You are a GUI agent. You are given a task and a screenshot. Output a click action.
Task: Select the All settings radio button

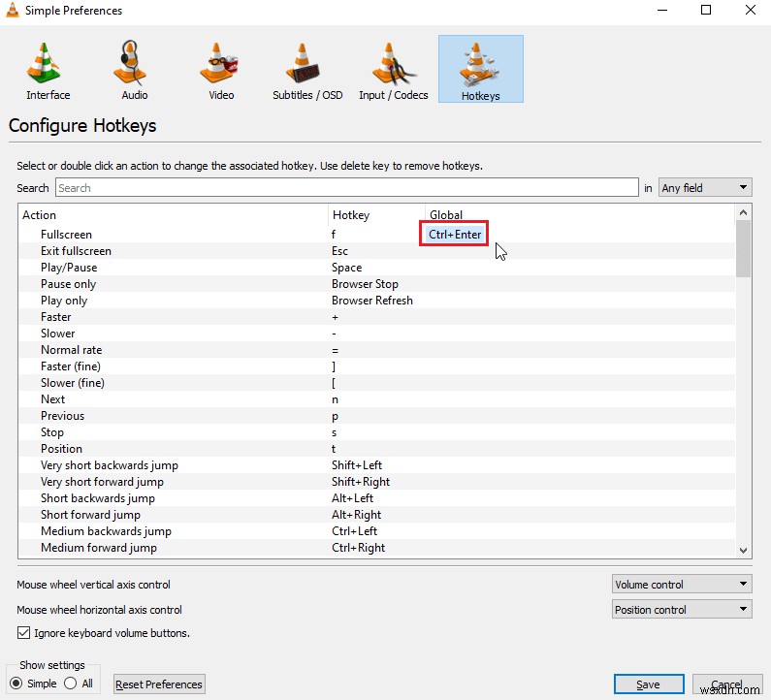[x=71, y=684]
